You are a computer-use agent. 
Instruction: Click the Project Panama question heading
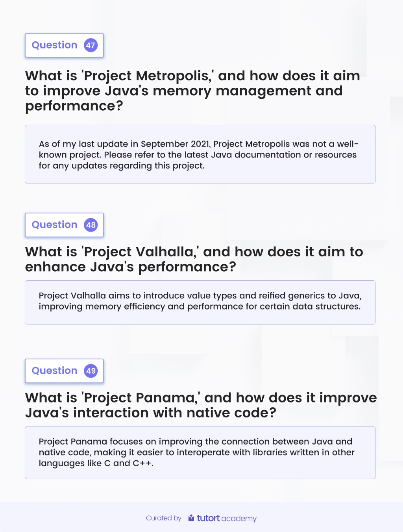point(201,405)
